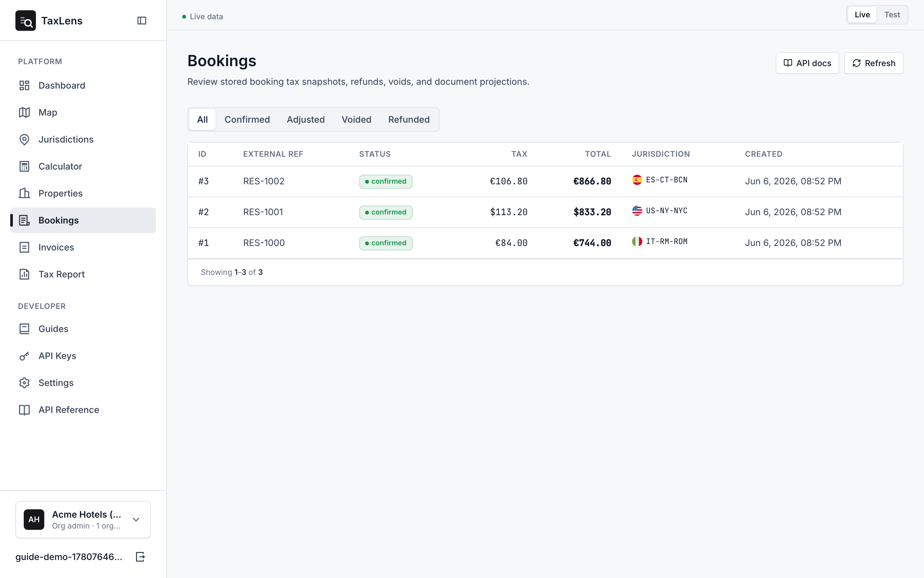The image size is (924, 578).
Task: Click the Bookings receipt icon
Action: [x=24, y=220]
